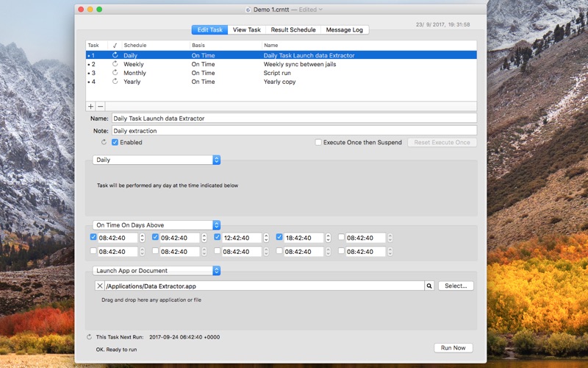
Task: Select task row Script run
Action: [x=282, y=73]
